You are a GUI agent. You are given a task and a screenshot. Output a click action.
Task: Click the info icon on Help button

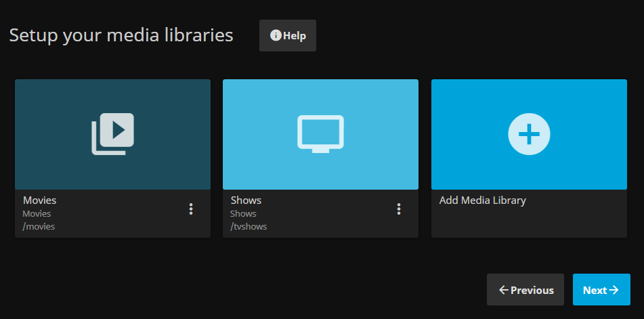click(x=276, y=36)
